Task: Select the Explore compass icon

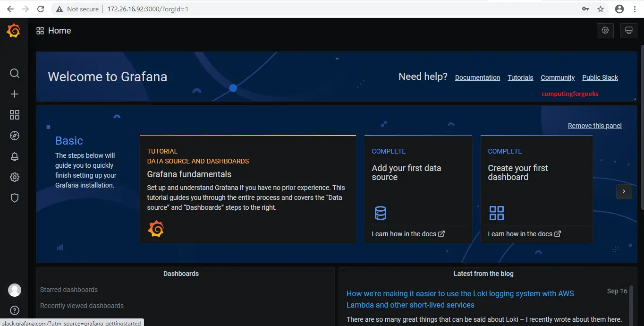Action: coord(14,136)
